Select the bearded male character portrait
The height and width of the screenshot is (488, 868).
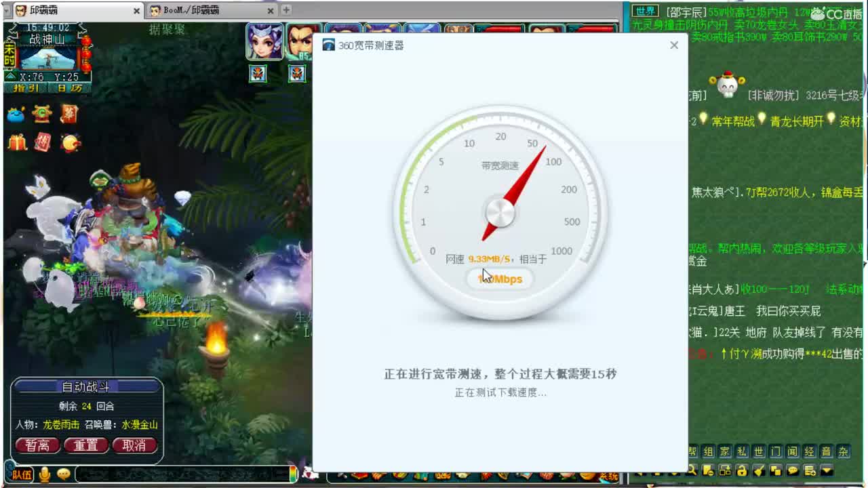coord(299,42)
